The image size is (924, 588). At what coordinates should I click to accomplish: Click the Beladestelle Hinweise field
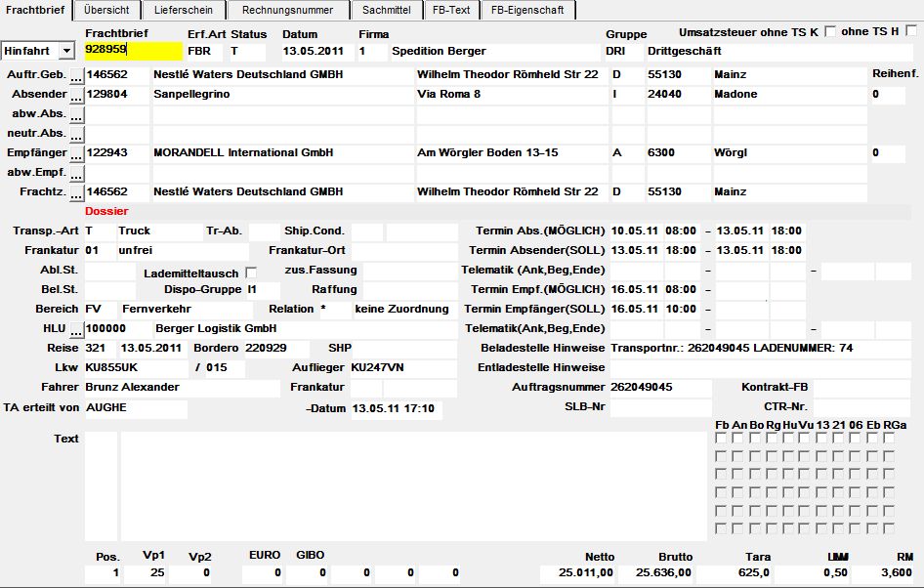point(760,348)
